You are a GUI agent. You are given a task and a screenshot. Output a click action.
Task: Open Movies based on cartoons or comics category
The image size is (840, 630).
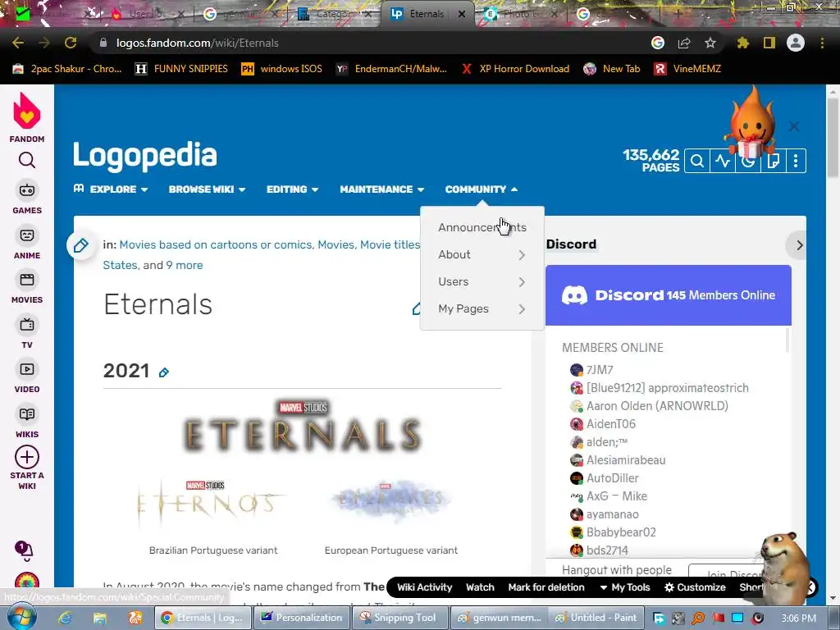coord(216,244)
